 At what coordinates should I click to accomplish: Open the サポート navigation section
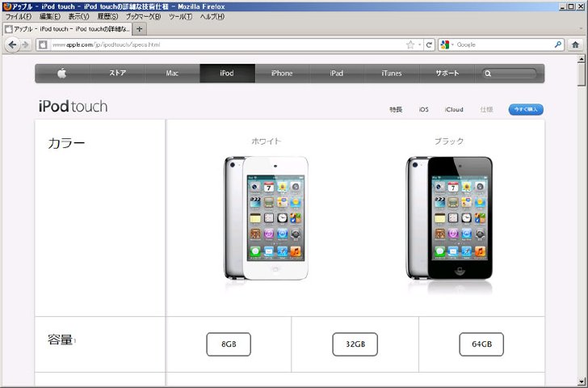pos(447,74)
